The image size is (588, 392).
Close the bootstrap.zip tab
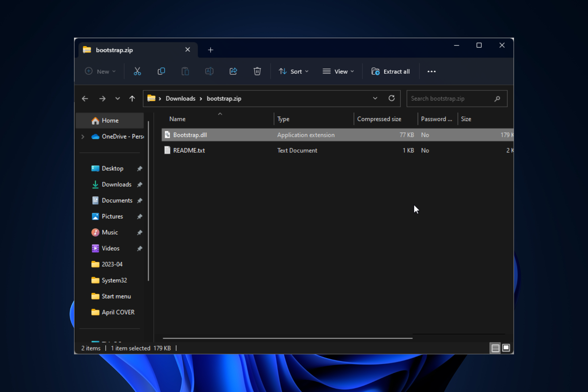[x=188, y=50]
